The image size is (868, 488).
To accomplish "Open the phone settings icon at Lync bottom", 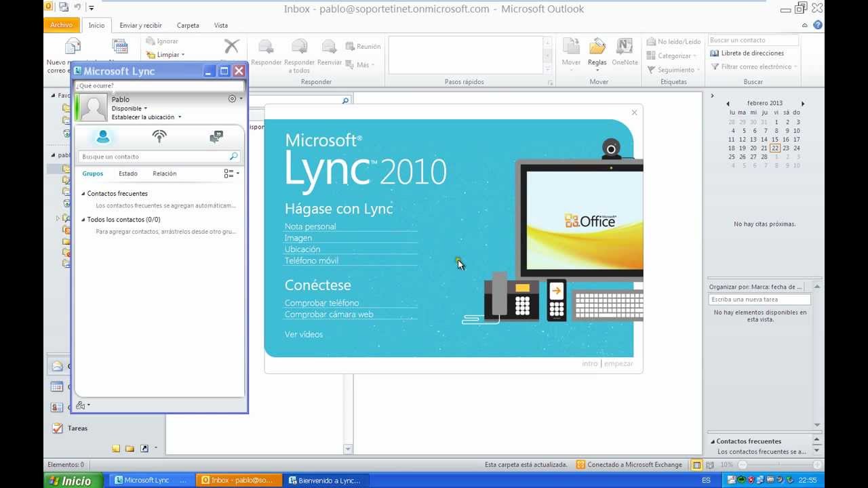I will tap(81, 405).
